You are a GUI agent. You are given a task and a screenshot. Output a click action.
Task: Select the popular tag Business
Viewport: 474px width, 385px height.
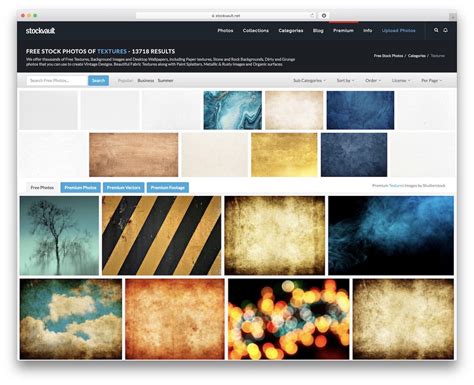pyautogui.click(x=146, y=80)
